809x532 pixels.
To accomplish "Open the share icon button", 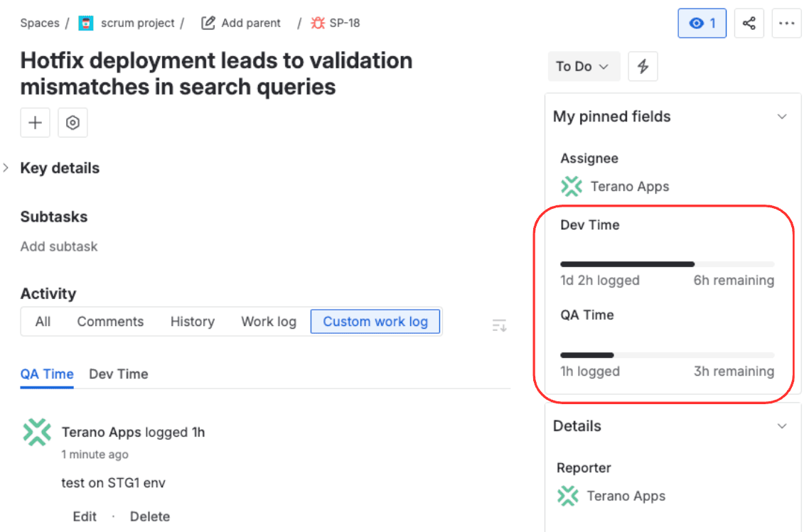I will pos(749,23).
